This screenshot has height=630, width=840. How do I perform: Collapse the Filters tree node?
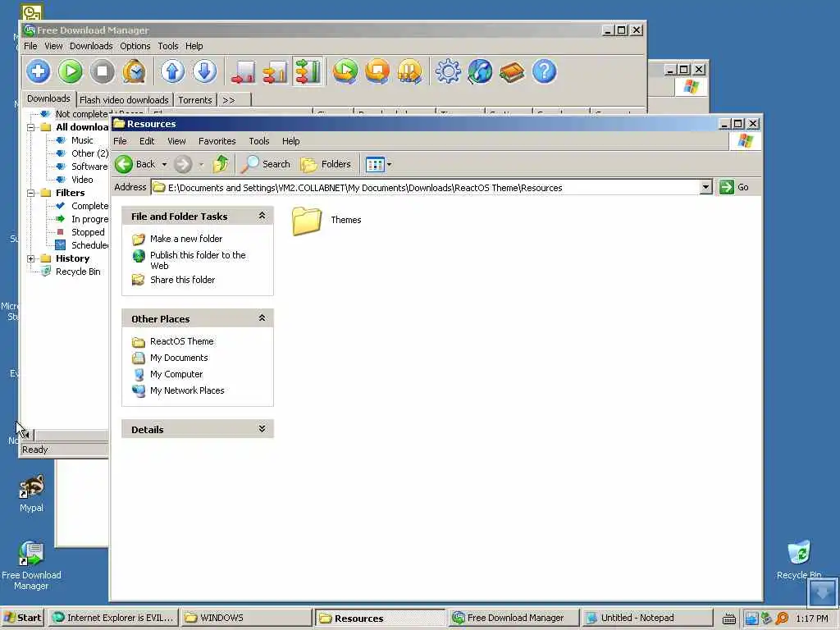tap(30, 193)
